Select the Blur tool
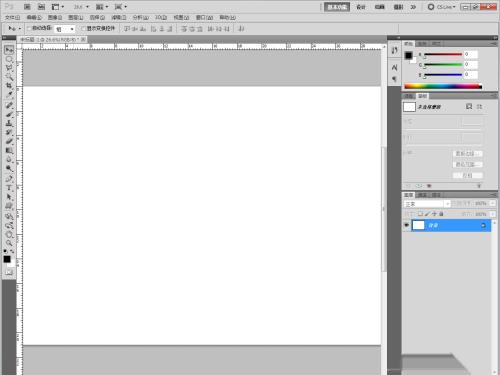Screen dimensions: 500x375 [9, 160]
